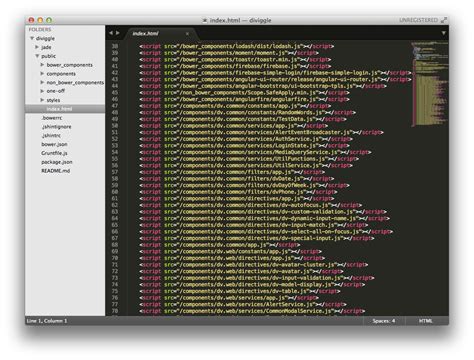This screenshot has height=360, width=474.
Task: Click the MediaQueryService.js script line
Action: pos(255,152)
